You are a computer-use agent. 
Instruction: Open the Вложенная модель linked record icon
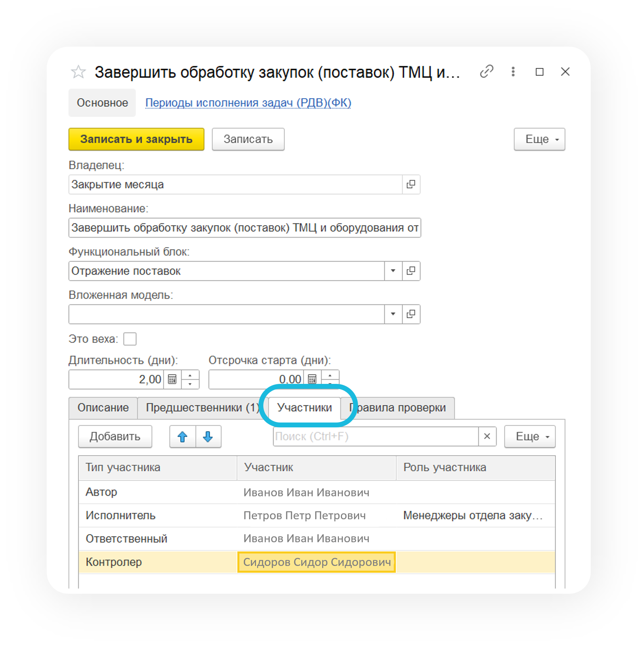point(411,314)
